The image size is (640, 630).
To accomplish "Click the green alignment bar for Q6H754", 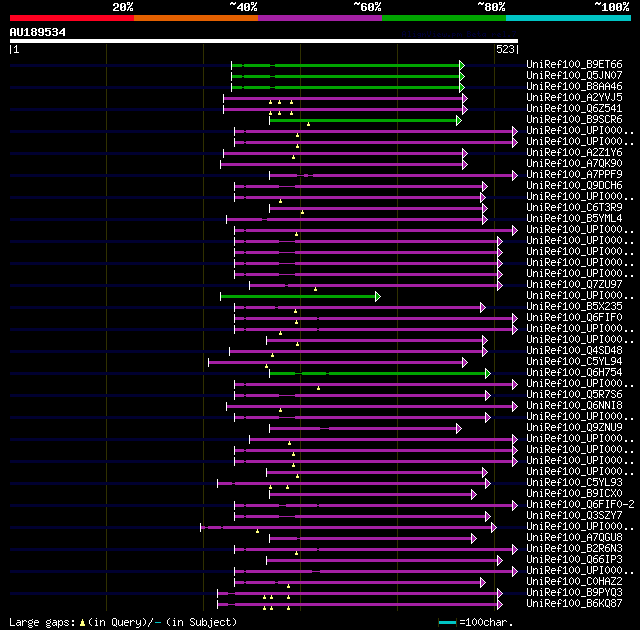I will tap(378, 373).
